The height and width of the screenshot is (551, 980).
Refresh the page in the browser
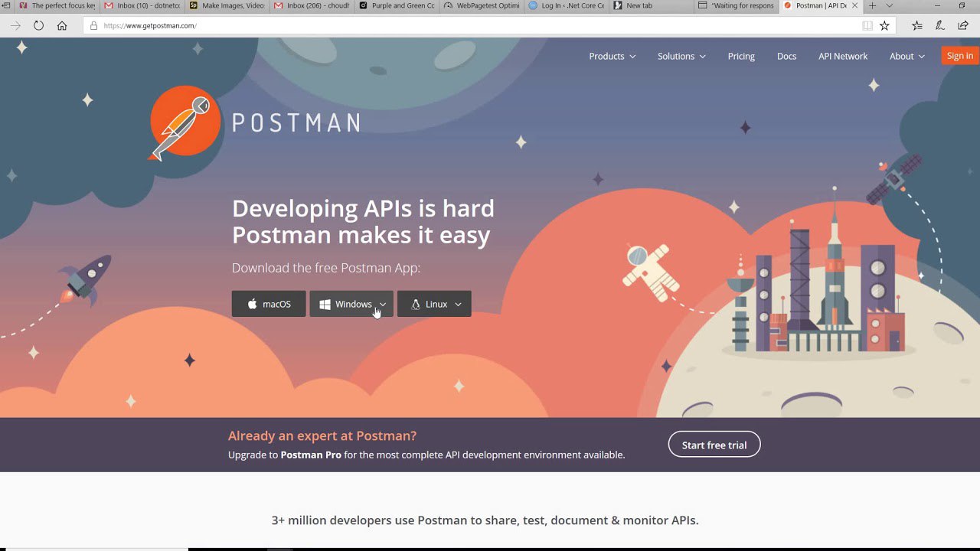pos(38,25)
